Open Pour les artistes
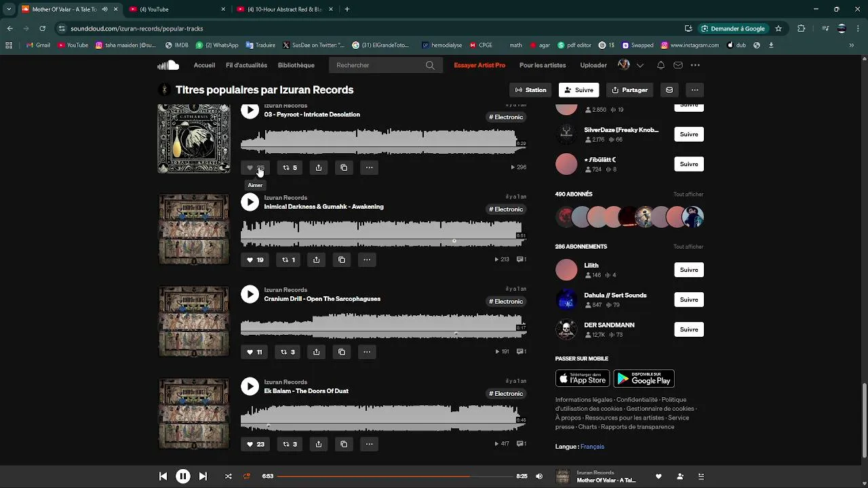The height and width of the screenshot is (488, 868). click(x=542, y=65)
